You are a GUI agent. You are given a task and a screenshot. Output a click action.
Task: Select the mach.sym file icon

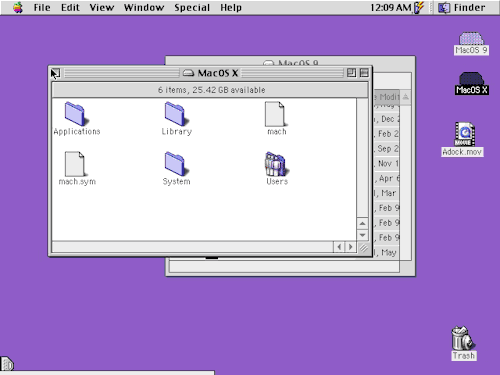(75, 164)
